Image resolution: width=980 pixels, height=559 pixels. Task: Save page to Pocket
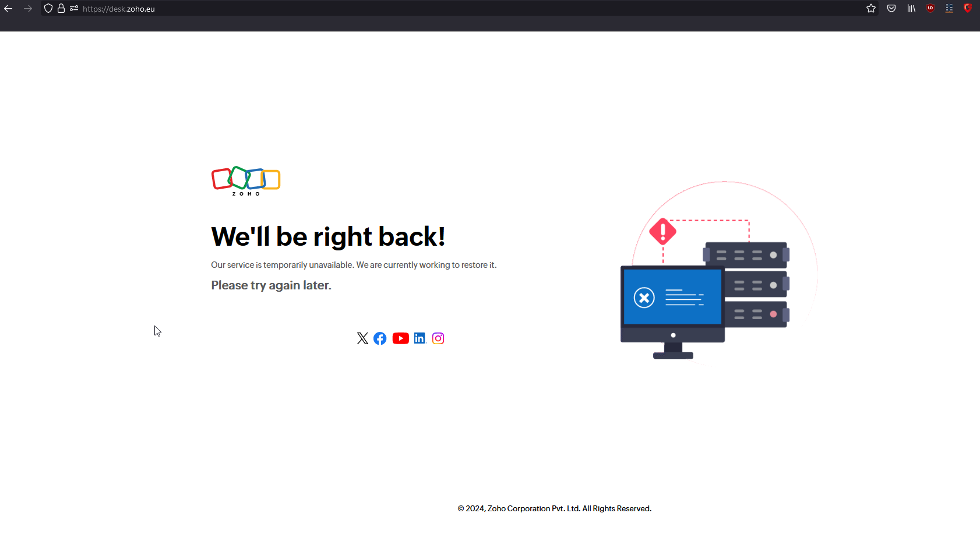click(x=891, y=8)
